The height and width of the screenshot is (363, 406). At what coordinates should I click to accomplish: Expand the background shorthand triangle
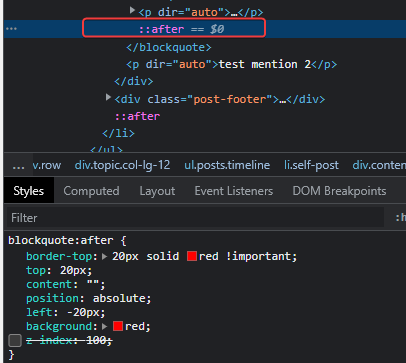coord(105,326)
